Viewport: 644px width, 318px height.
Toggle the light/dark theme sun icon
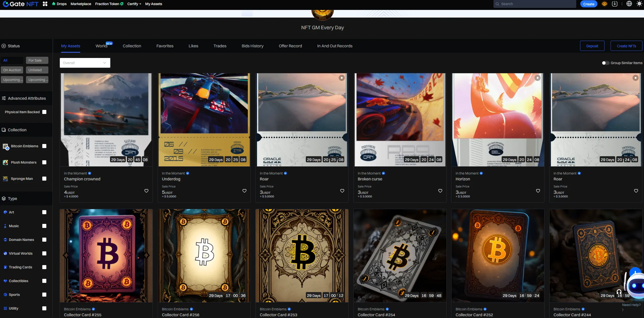tap(639, 4)
